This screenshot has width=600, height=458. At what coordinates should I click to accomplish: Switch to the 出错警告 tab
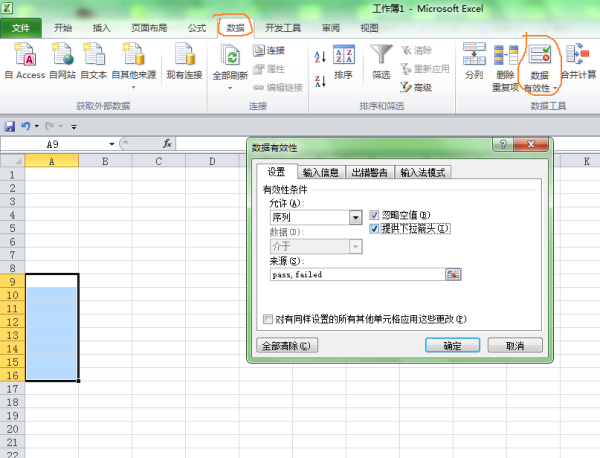click(369, 172)
